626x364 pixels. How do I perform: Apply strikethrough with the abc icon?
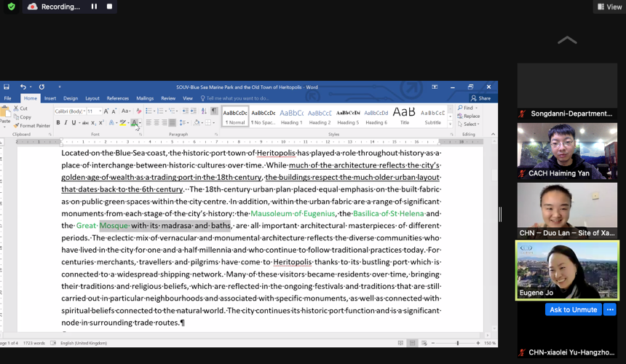click(85, 122)
